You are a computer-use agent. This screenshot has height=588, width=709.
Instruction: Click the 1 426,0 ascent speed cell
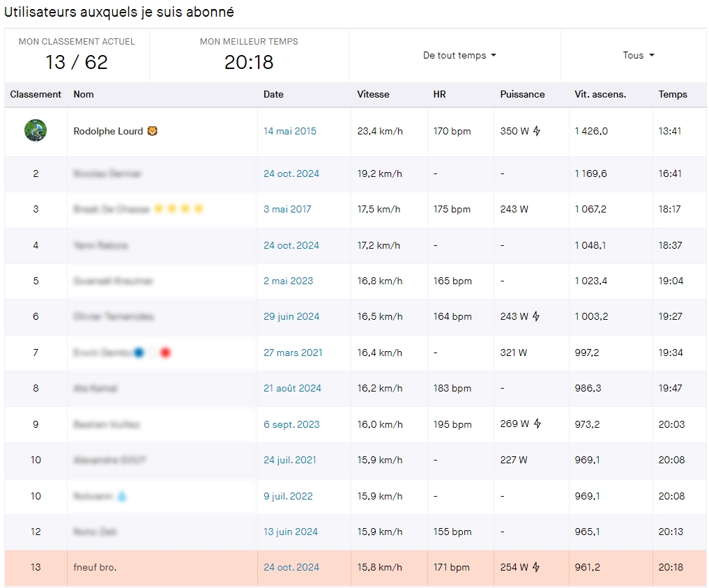(x=591, y=131)
